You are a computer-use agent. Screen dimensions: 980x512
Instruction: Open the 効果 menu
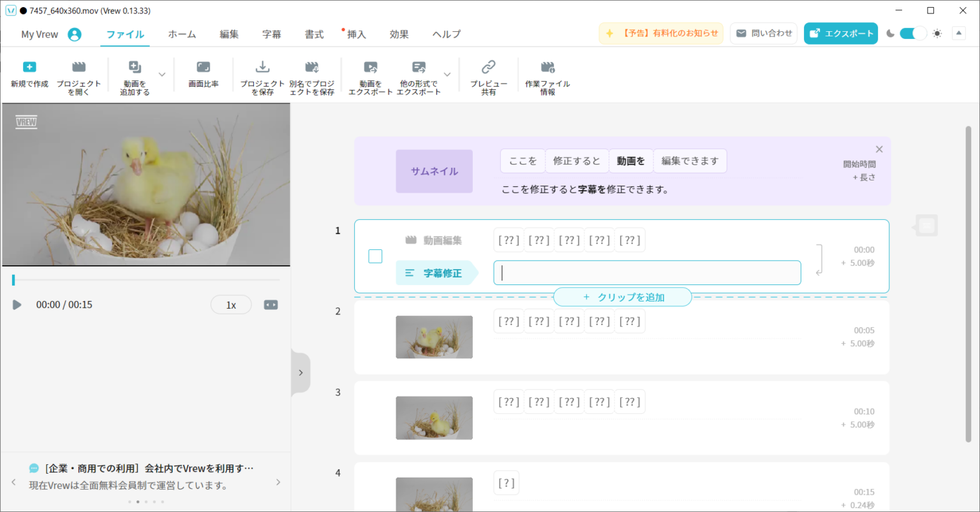399,34
